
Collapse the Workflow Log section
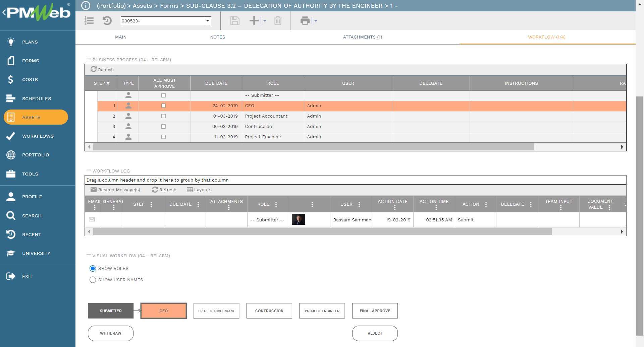tap(89, 171)
